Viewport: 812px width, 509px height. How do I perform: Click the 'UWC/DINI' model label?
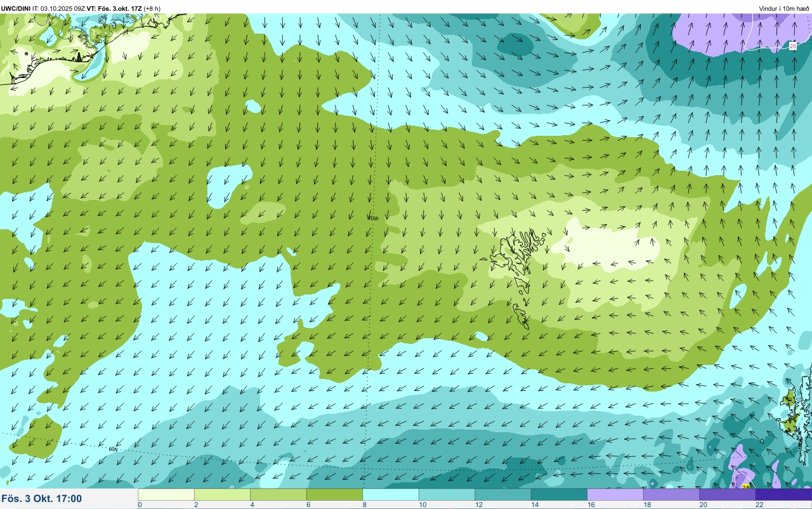(16, 8)
